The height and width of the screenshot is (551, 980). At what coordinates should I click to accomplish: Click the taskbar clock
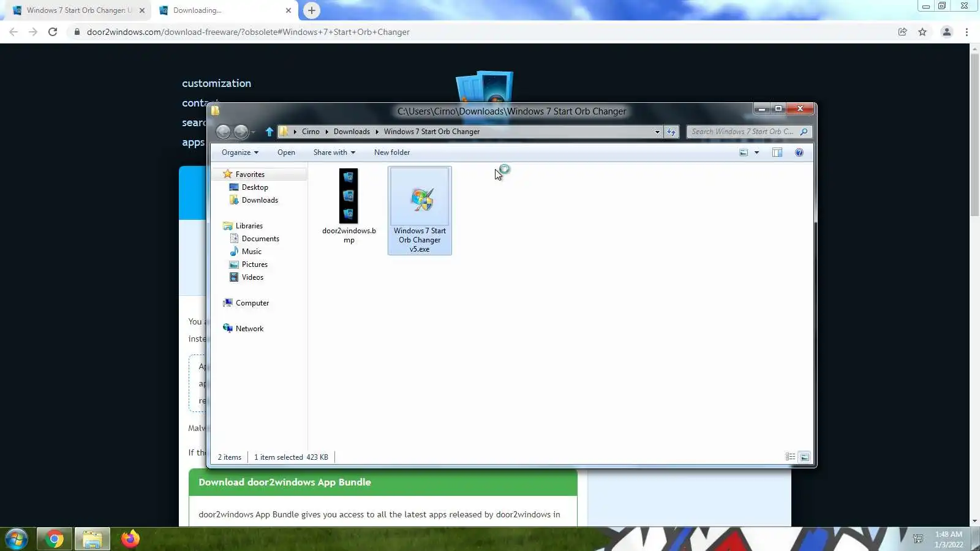click(x=949, y=539)
